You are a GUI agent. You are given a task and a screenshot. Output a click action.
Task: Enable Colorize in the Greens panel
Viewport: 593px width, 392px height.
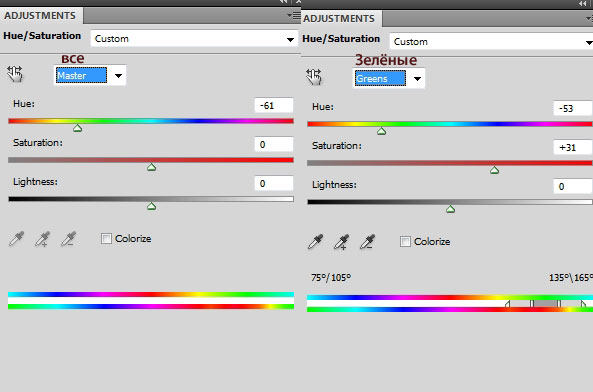pyautogui.click(x=405, y=242)
